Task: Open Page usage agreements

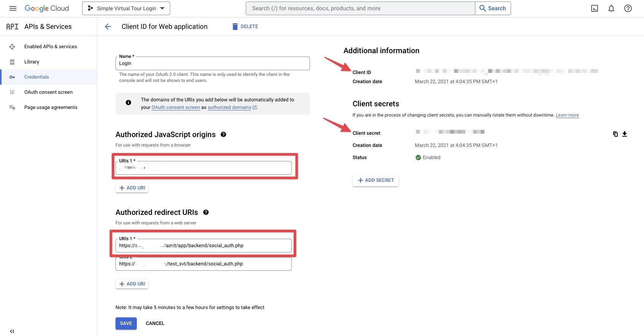Action: [49, 107]
